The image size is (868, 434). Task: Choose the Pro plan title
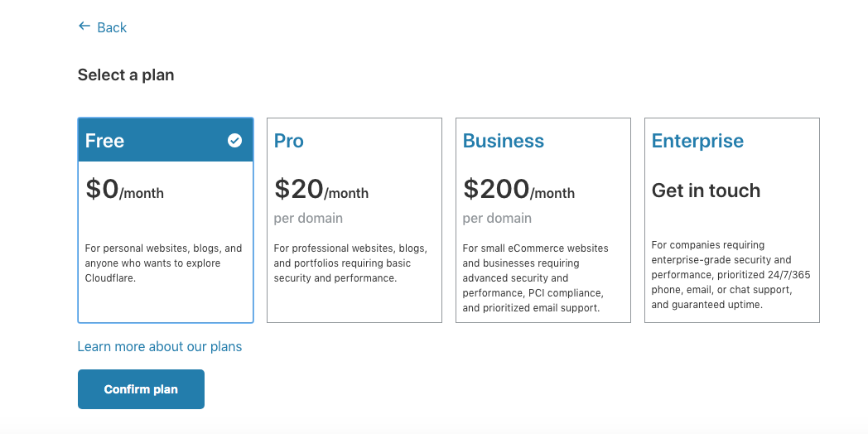(x=289, y=141)
